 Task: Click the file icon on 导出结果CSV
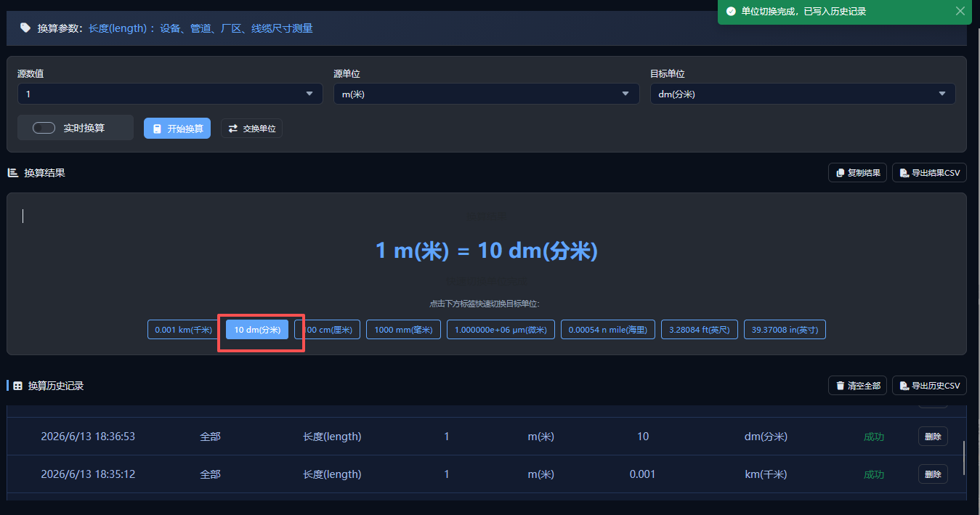point(904,173)
